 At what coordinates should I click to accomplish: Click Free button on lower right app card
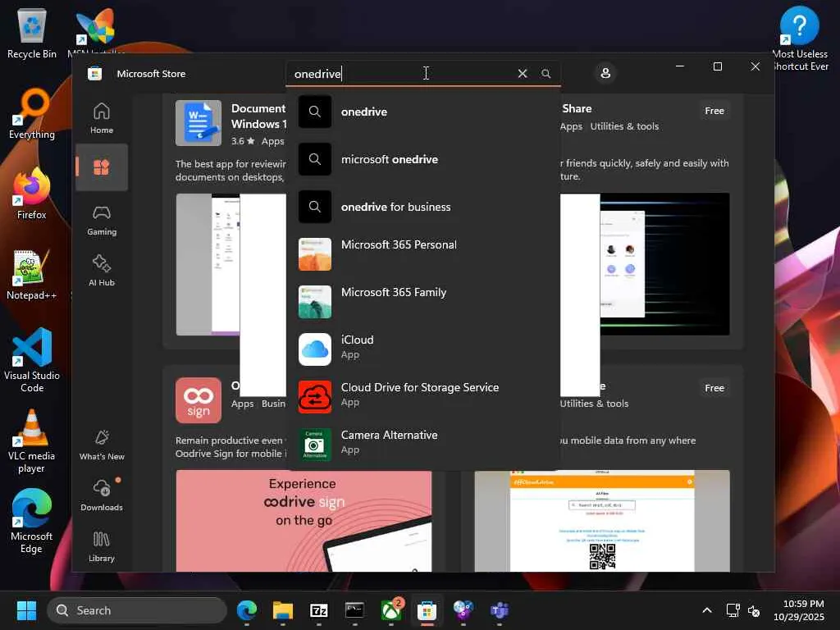pyautogui.click(x=714, y=388)
